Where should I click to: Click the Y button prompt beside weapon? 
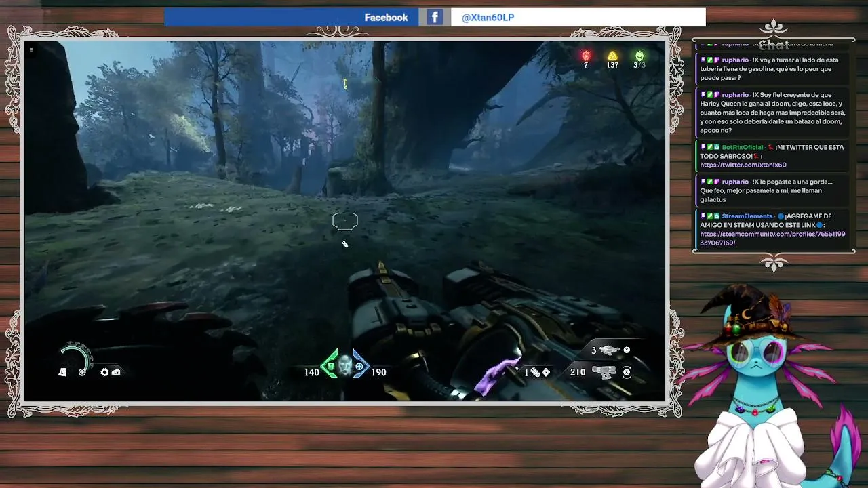[627, 350]
